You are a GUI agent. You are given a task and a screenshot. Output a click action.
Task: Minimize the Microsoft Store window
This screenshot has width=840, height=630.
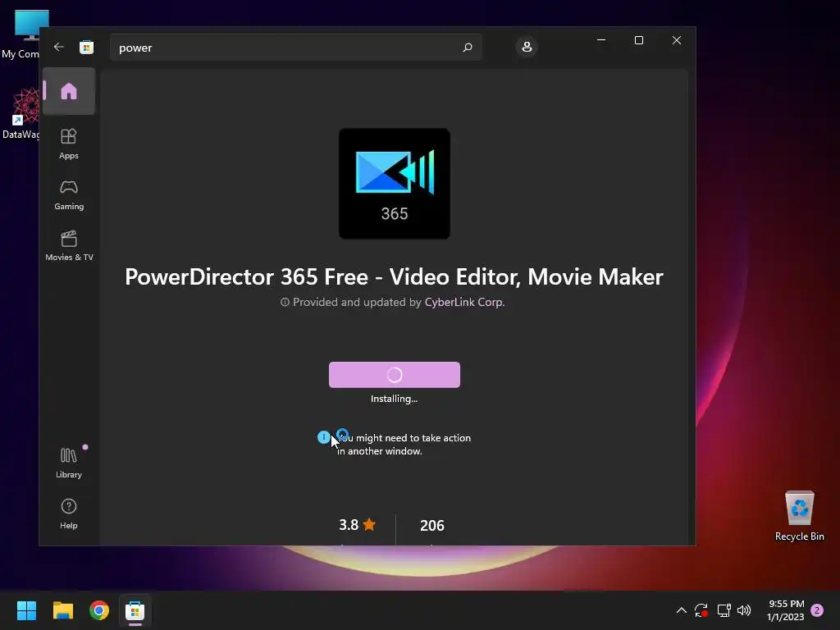click(601, 40)
